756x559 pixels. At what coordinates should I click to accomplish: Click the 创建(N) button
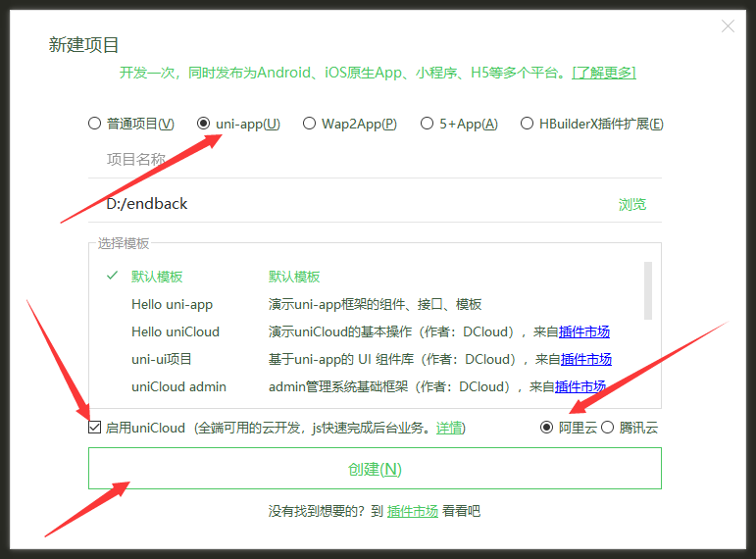375,469
